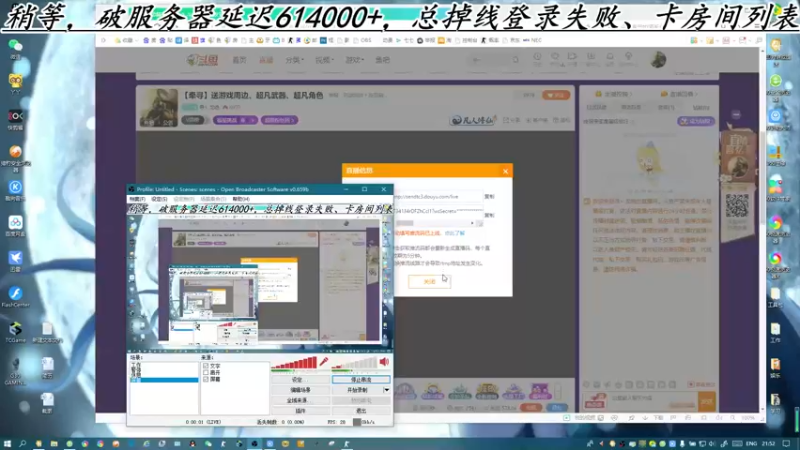Viewport: 800px width, 450px height.
Task: Expand the 视频 menu in Douyu navigation
Action: point(324,60)
